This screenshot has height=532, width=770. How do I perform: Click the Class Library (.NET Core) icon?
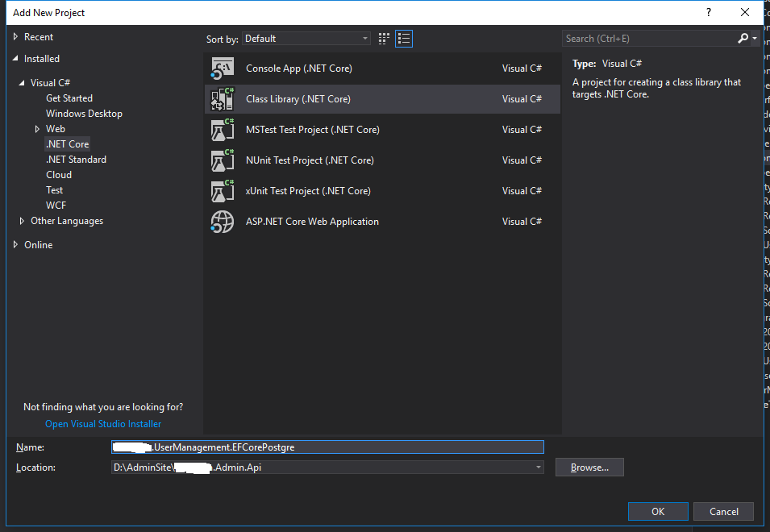coord(223,99)
